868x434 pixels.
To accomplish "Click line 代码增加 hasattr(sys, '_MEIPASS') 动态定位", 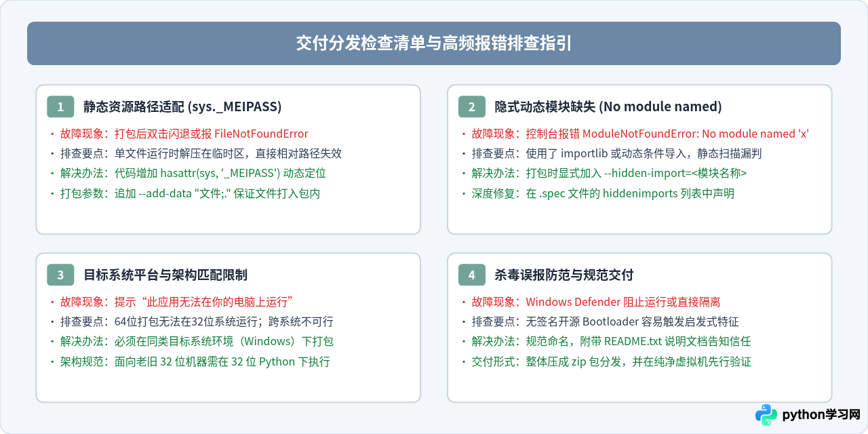I will 187,173.
